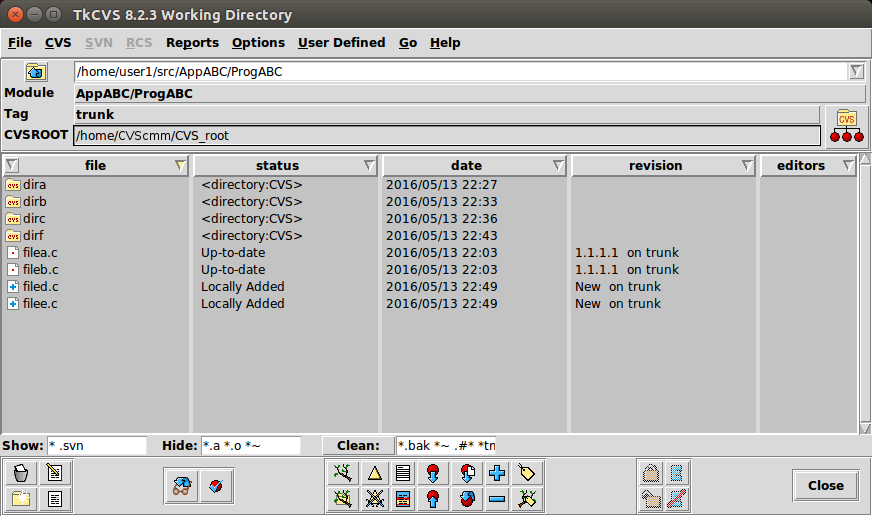This screenshot has height=516, width=872.
Task: Open the Reports menu
Action: 192,43
